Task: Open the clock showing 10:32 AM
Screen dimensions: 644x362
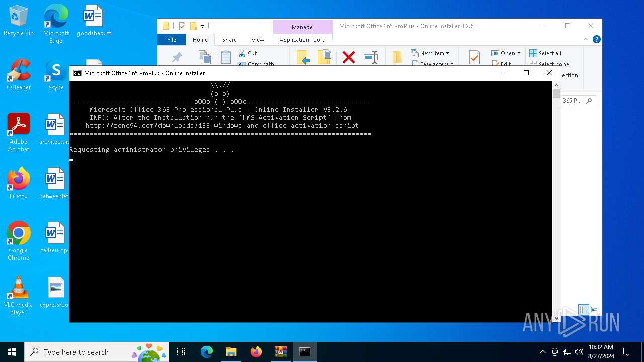Action: click(601, 352)
